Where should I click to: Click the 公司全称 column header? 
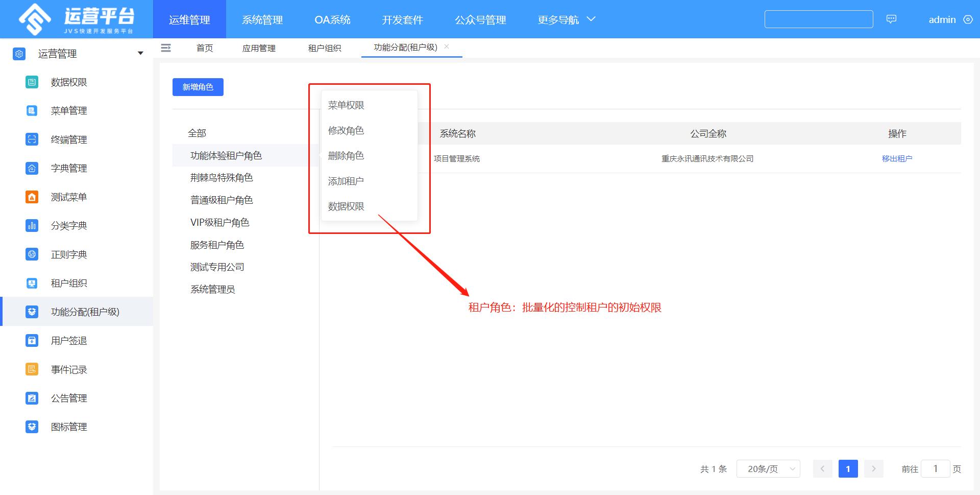tap(708, 133)
